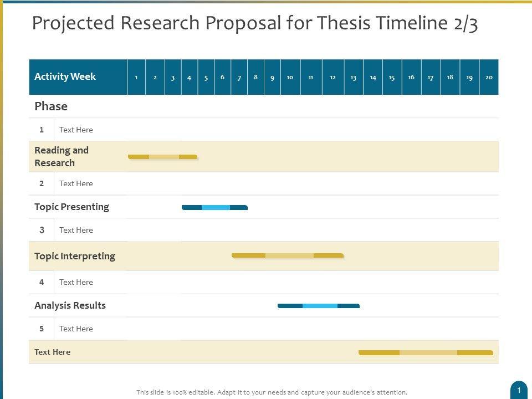Select the Topic Interpreting label
The width and height of the screenshot is (532, 399).
[75, 256]
